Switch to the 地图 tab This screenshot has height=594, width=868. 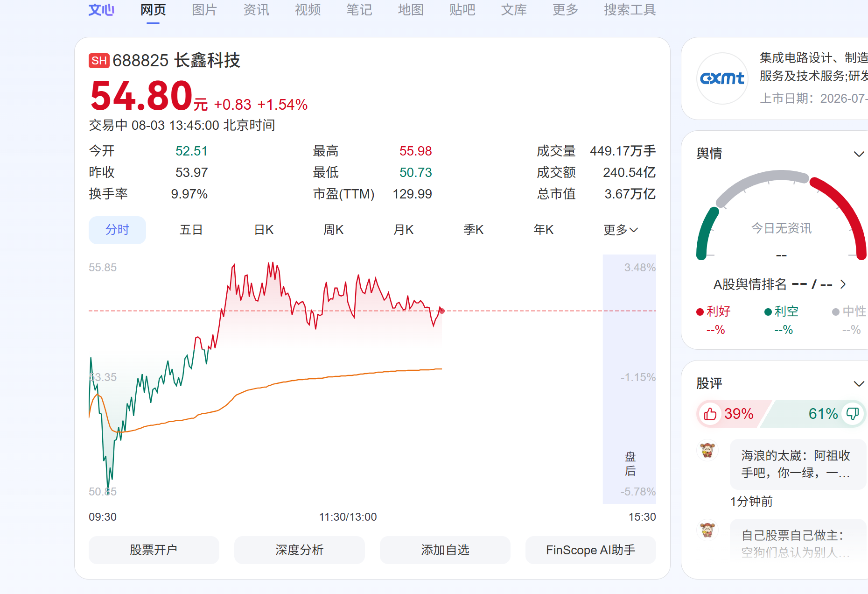click(x=411, y=10)
